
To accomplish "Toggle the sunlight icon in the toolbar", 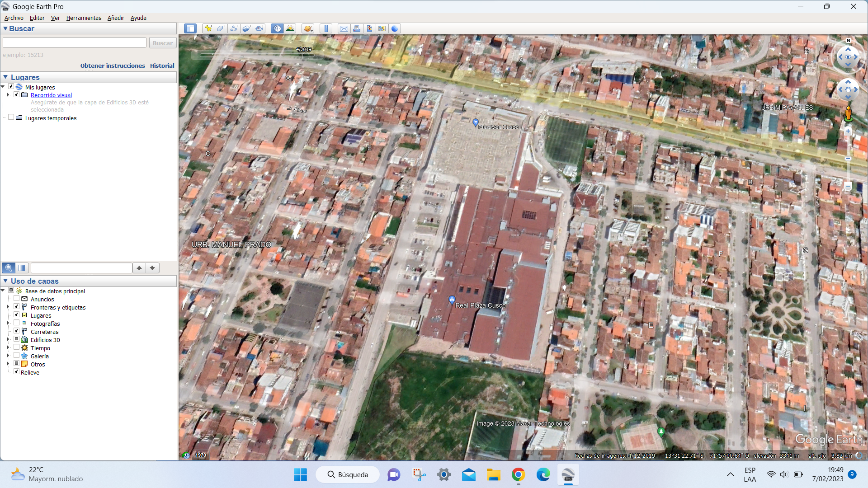I will [290, 28].
